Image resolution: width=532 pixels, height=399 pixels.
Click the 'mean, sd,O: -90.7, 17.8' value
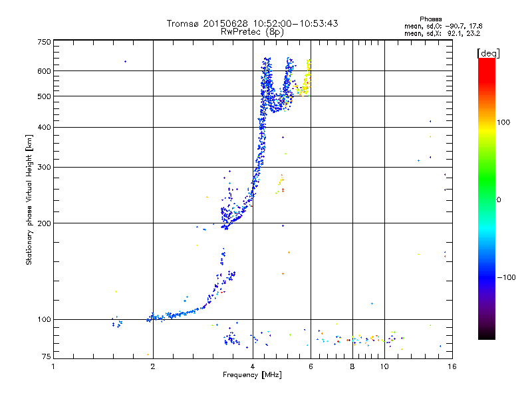click(443, 26)
